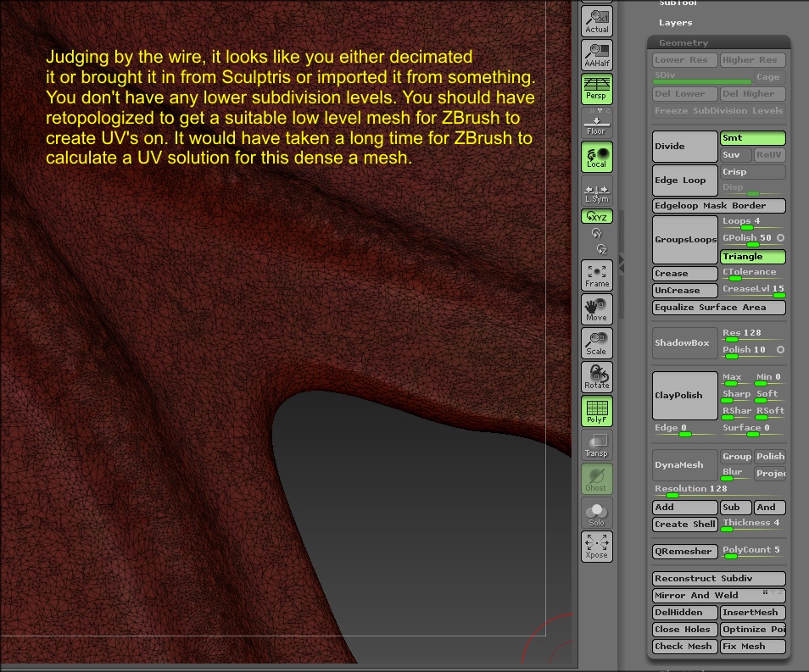Screen dimensions: 809x672
Task: Toggle PolyF wireframe display
Action: [597, 411]
